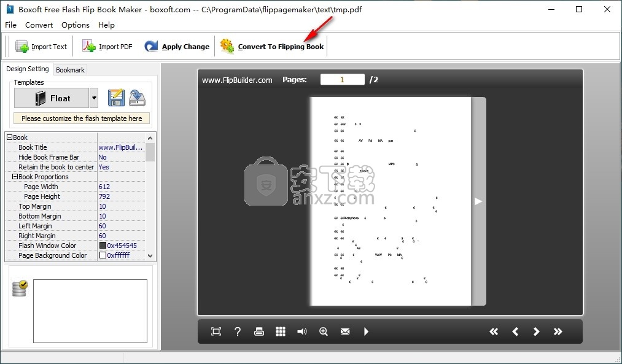Pick the Flash Window Color swatch
Image resolution: width=622 pixels, height=364 pixels.
point(103,246)
